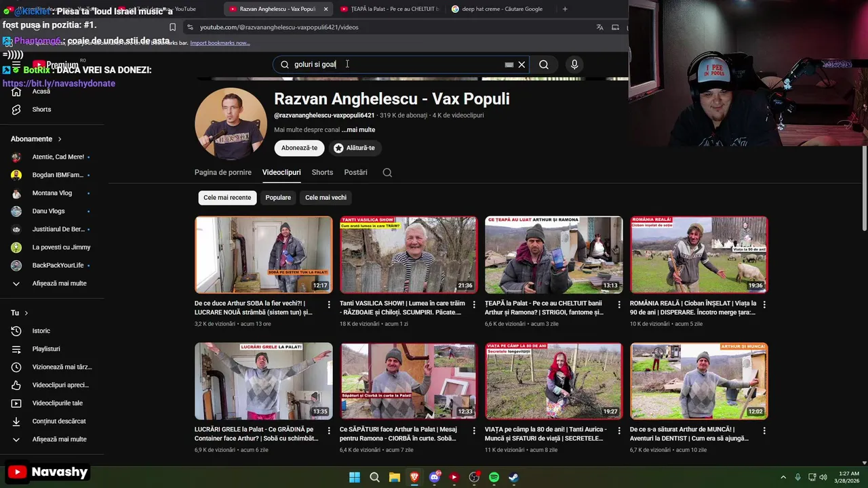Click the YouTube search magnifier button
The width and height of the screenshot is (868, 488).
point(544,64)
